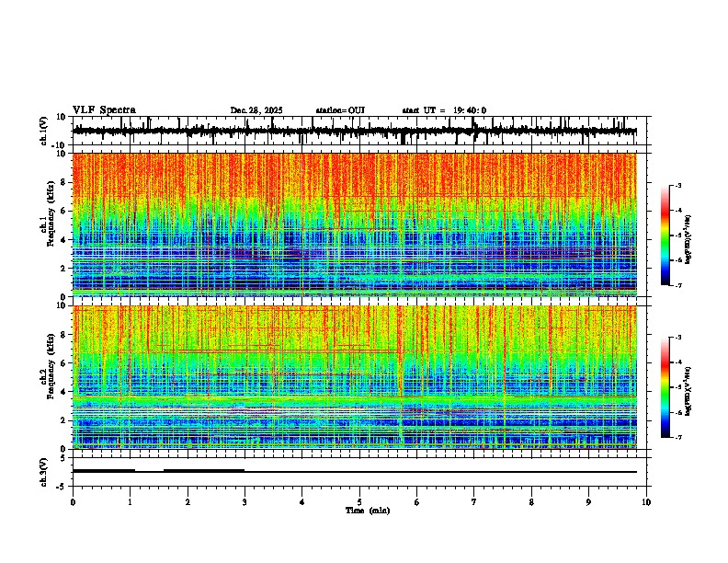Click the ch.1 voltage waveform trace

(355, 131)
